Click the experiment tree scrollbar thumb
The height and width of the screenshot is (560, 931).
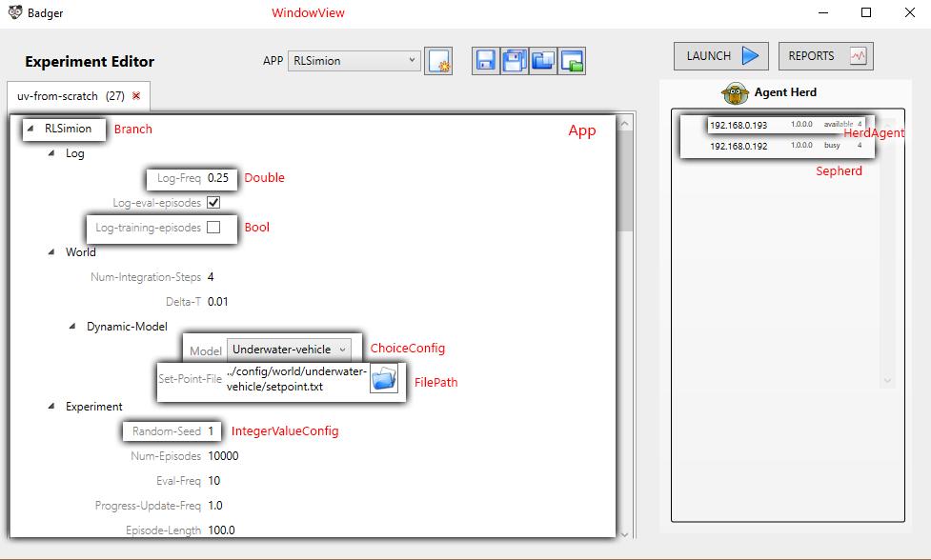[x=624, y=182]
